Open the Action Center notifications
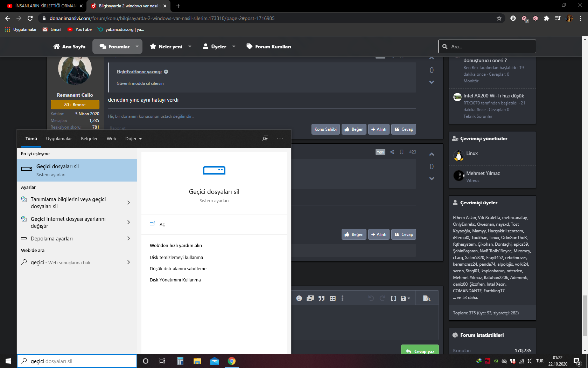The image size is (588, 368). pyautogui.click(x=577, y=361)
